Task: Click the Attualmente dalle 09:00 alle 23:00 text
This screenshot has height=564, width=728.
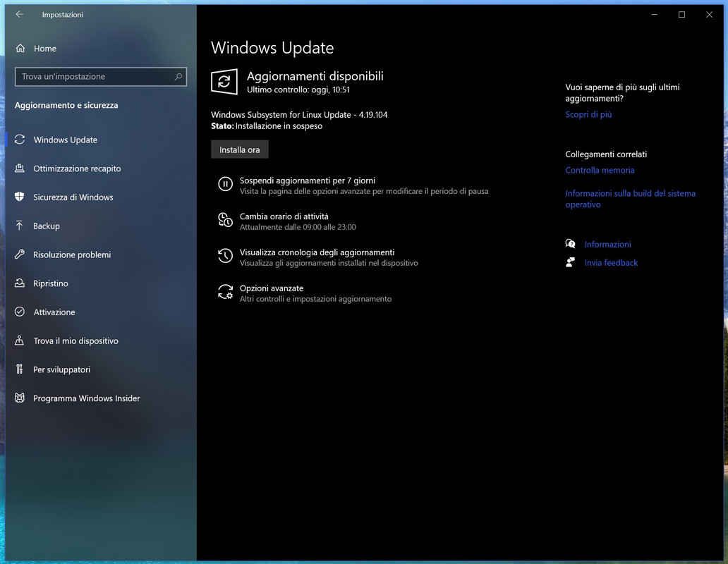Action: click(x=298, y=227)
